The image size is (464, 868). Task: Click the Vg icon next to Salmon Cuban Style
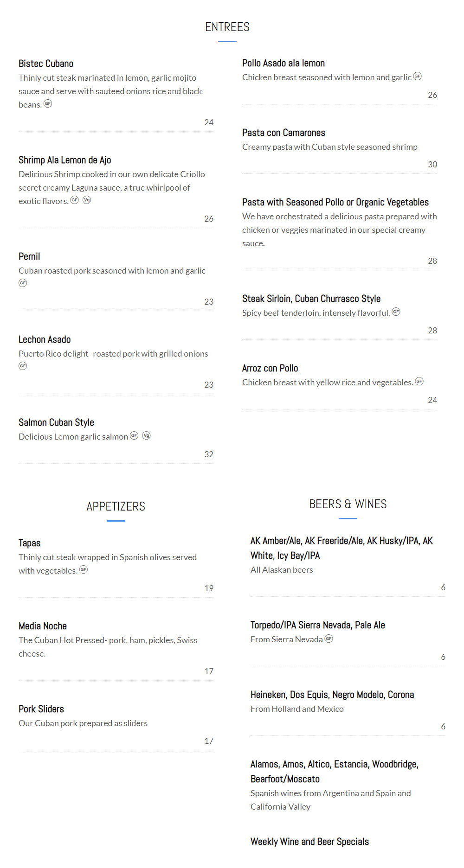coord(146,435)
